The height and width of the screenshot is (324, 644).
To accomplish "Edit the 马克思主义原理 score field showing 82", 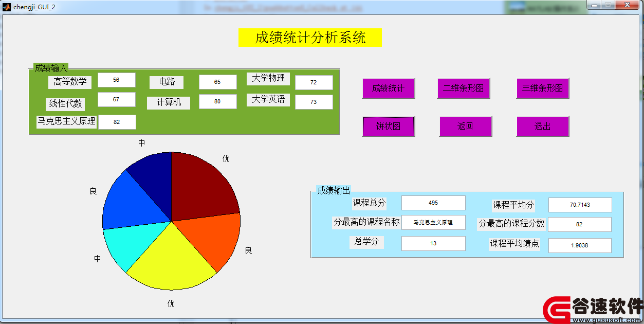I will coord(117,122).
